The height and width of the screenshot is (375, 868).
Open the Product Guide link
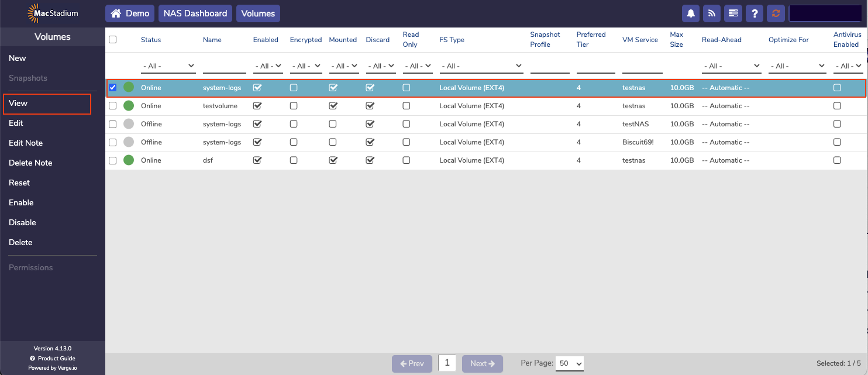pos(57,358)
